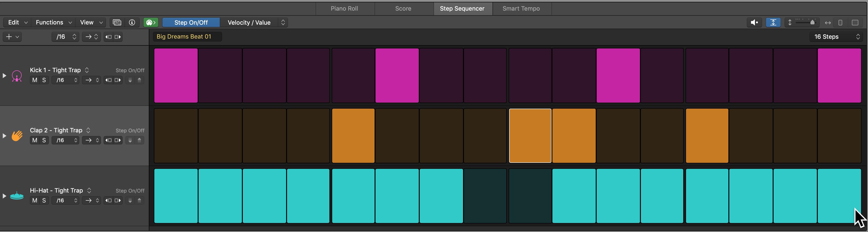Screen dimensions: 868x232
Task: Increase value for Hi-Hat row
Action: tap(140, 200)
